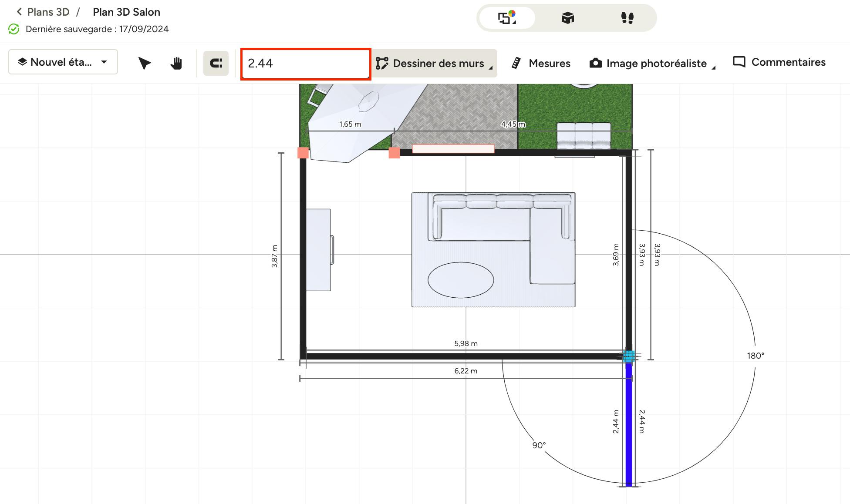The image size is (850, 504).
Task: Click the cyan wall corner handle
Action: 628,356
